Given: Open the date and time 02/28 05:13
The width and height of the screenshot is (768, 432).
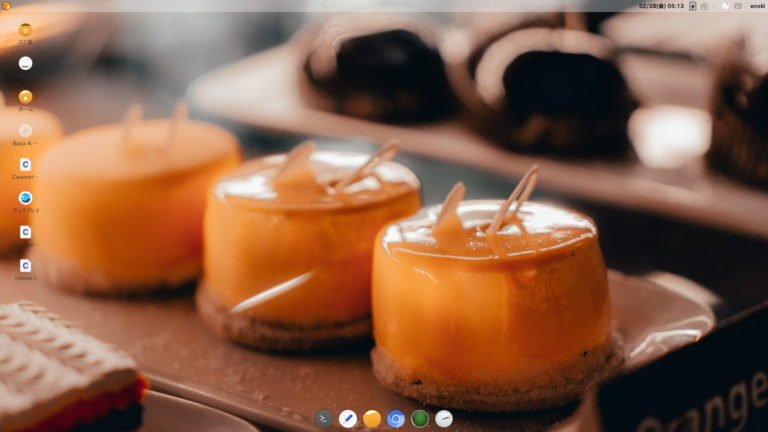Looking at the screenshot, I should pyautogui.click(x=661, y=6).
